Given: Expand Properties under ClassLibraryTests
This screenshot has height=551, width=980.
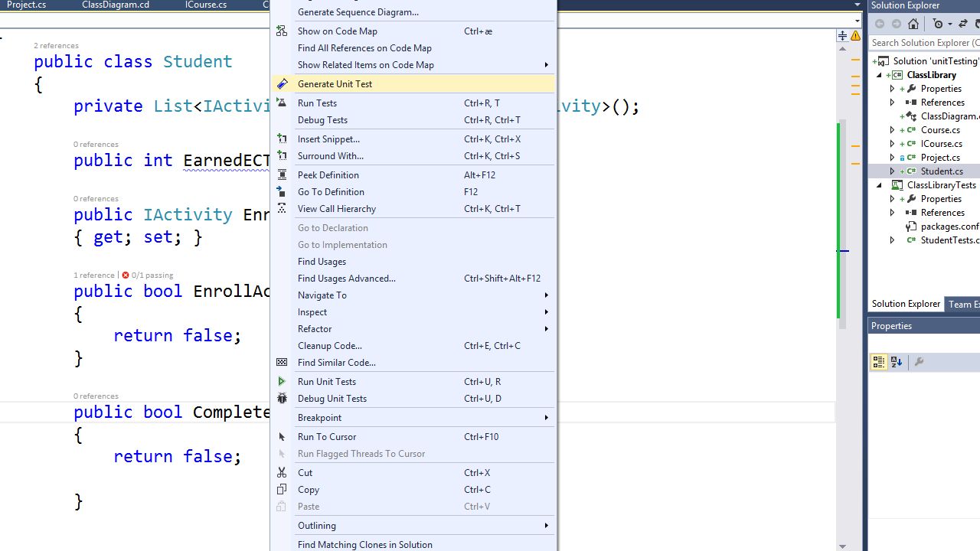Looking at the screenshot, I should pos(892,199).
